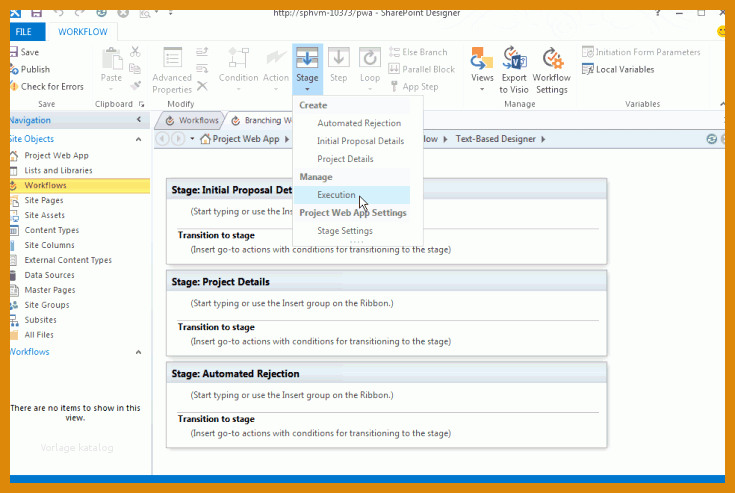Image resolution: width=735 pixels, height=493 pixels.
Task: Click the Stage: Automated Rejection header
Action: point(387,374)
